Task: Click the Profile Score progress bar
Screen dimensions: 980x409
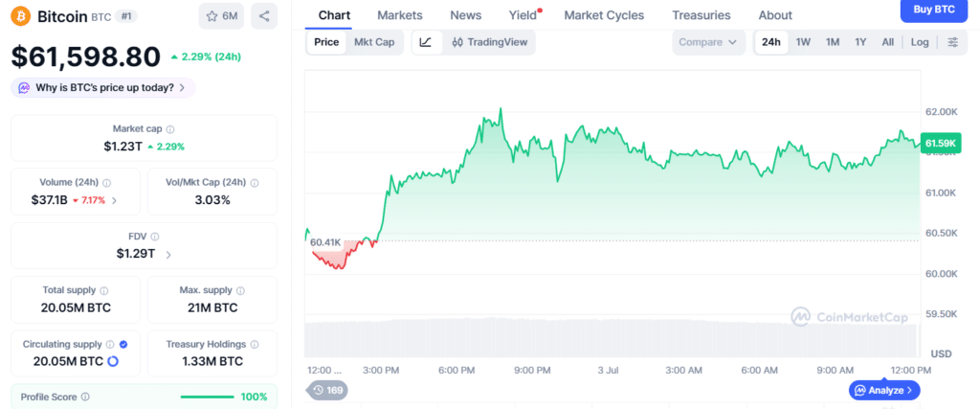Action: point(207,398)
